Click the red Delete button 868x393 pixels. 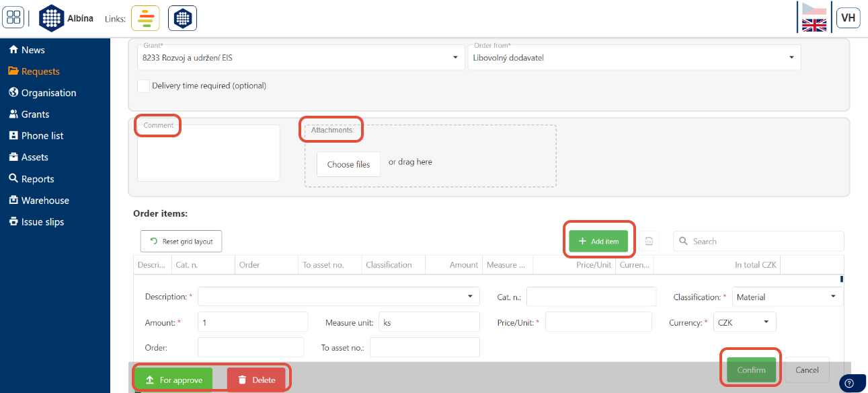click(257, 380)
